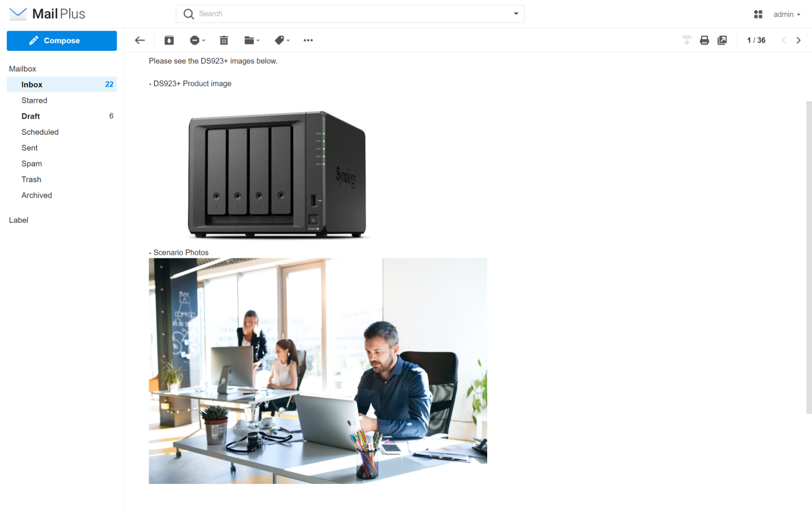Open the move-to-folder icon
Viewport: 812px width, 508px height.
click(x=249, y=40)
